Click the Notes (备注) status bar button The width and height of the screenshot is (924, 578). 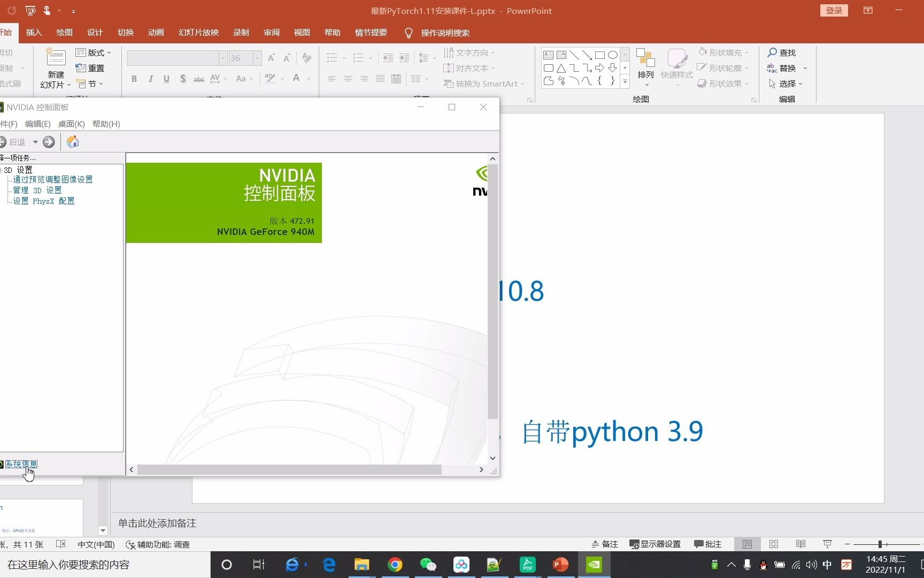(604, 544)
